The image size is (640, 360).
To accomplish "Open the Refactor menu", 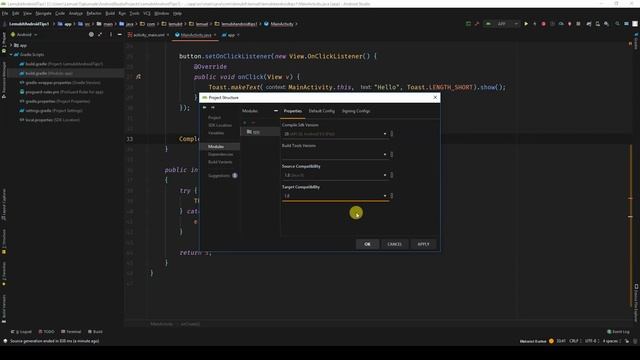I will [x=94, y=13].
